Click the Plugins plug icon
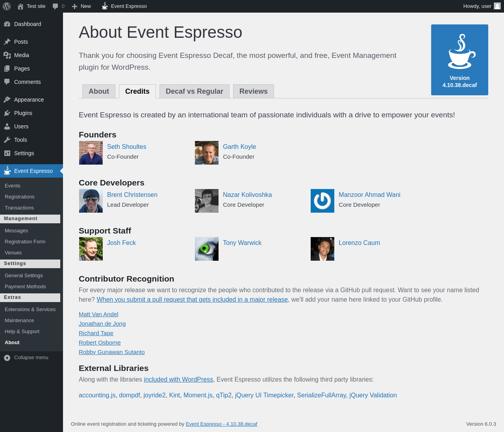The height and width of the screenshot is (432, 504). pos(7,113)
